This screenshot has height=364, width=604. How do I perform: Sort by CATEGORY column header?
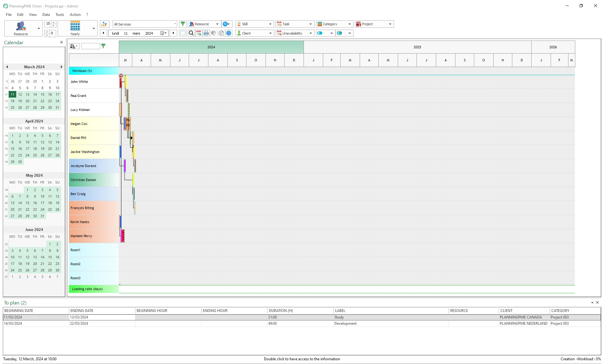tap(575, 311)
